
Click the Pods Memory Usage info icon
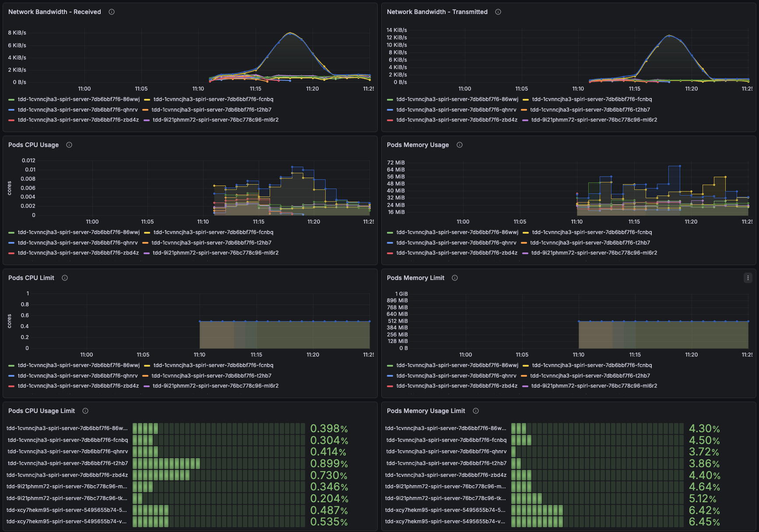coord(459,145)
